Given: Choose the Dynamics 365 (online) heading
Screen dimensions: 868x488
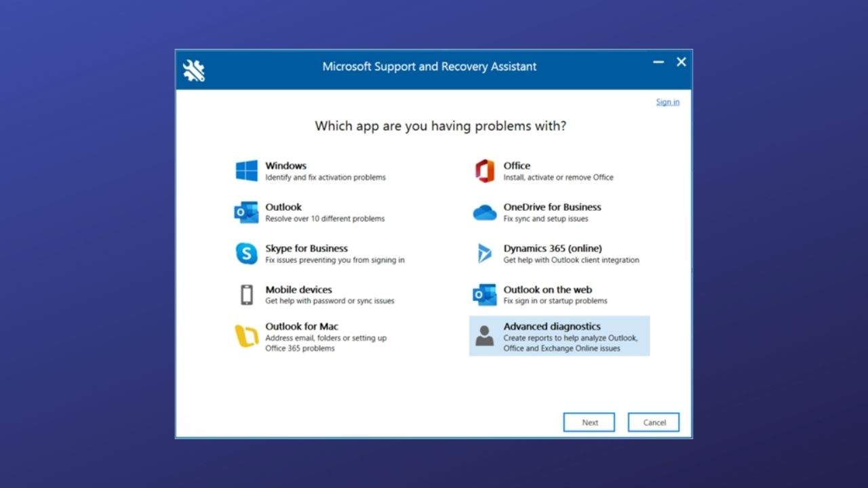Looking at the screenshot, I should point(553,248).
